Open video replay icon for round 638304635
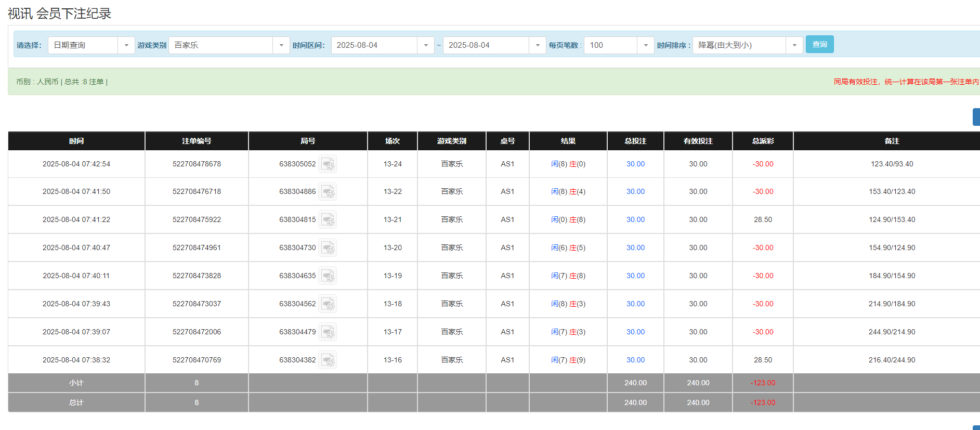Screen dimensions: 980x430 click(328, 276)
